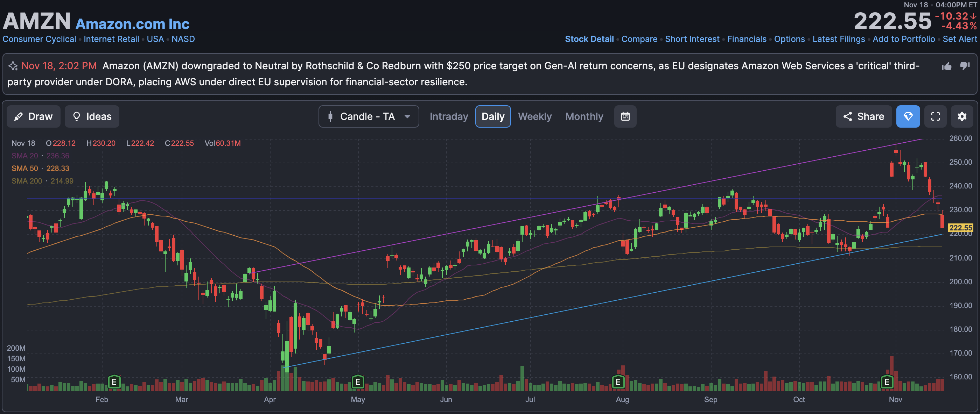This screenshot has width=980, height=414.
Task: Open the calendar date range icon
Action: 625,116
